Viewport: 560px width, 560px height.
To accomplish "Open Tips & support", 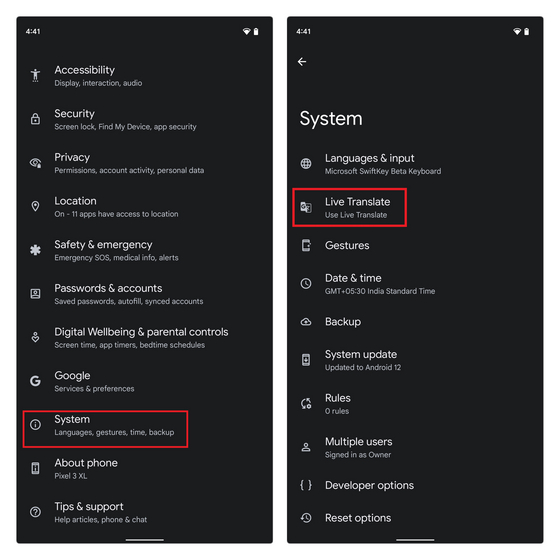I will click(x=144, y=512).
